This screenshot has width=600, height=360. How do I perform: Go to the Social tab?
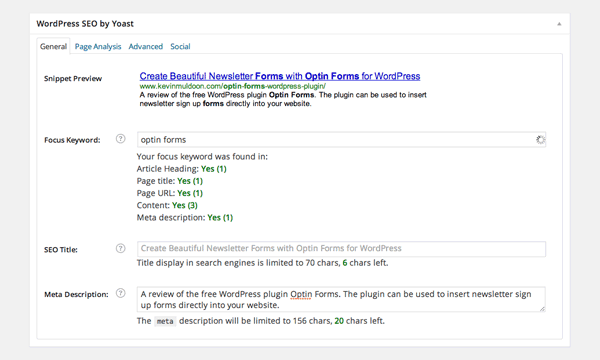click(180, 46)
